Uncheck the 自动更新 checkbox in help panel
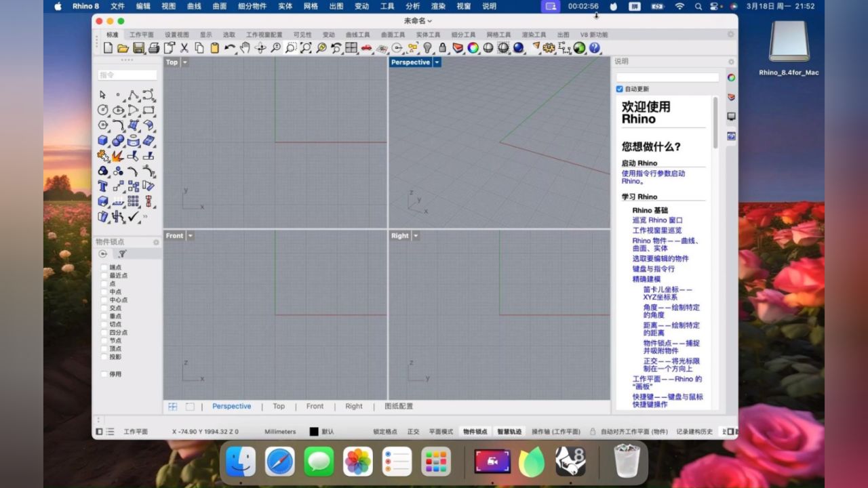 coord(619,89)
